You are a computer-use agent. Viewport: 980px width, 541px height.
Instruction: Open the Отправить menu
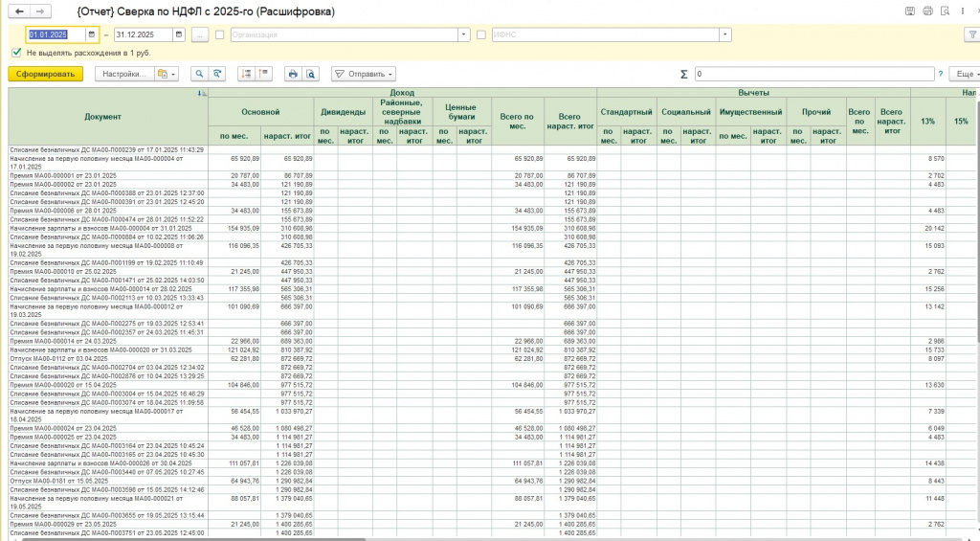pyautogui.click(x=364, y=74)
